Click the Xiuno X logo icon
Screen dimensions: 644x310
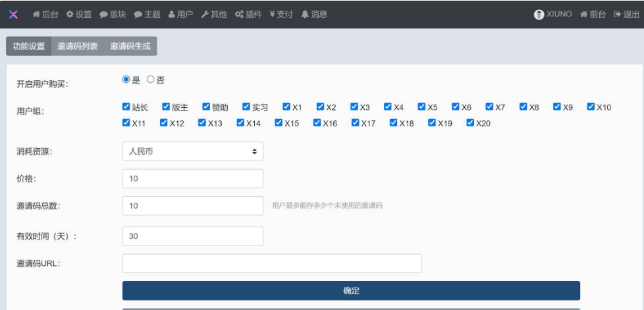(14, 14)
